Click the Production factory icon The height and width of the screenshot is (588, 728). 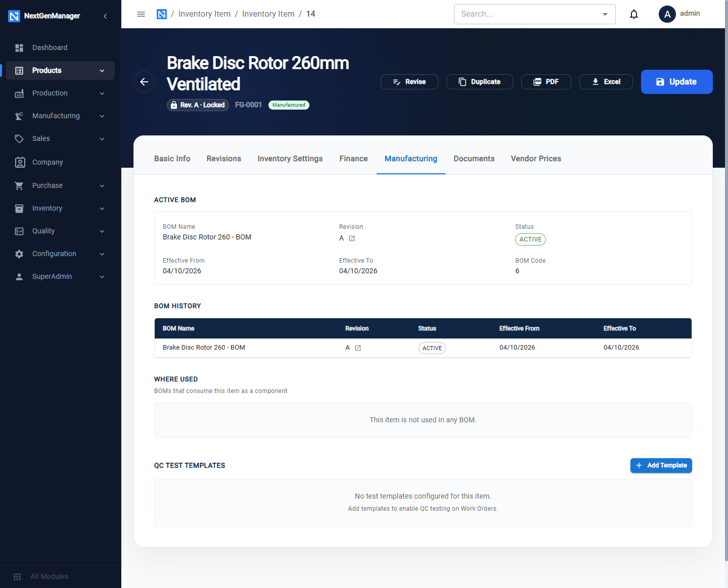[19, 93]
